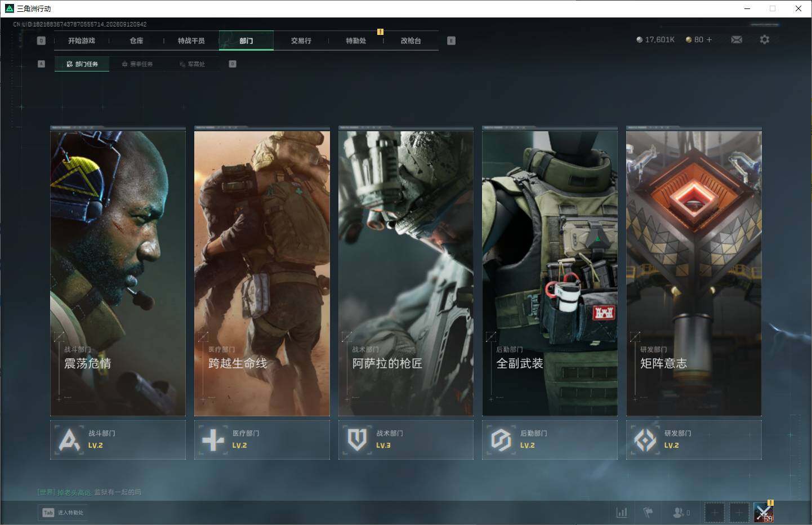This screenshot has width=812, height=525.
Task: Click the 三角洲行动 app icon in title bar
Action: click(9, 8)
